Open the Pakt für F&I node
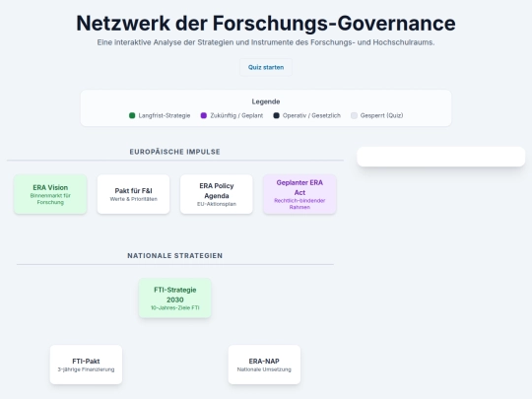Image resolution: width=532 pixels, height=399 pixels. (133, 194)
